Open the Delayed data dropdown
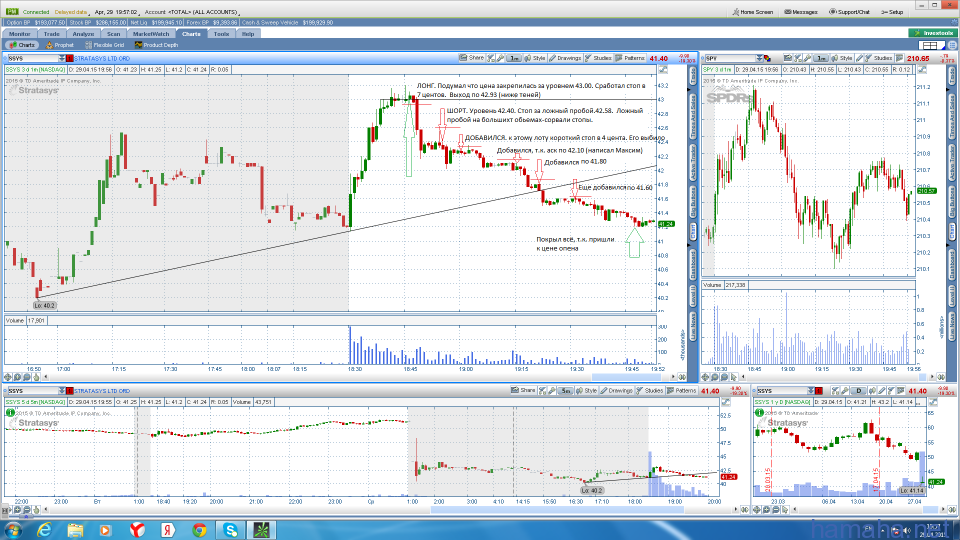This screenshot has height=540, width=960. tap(73, 12)
